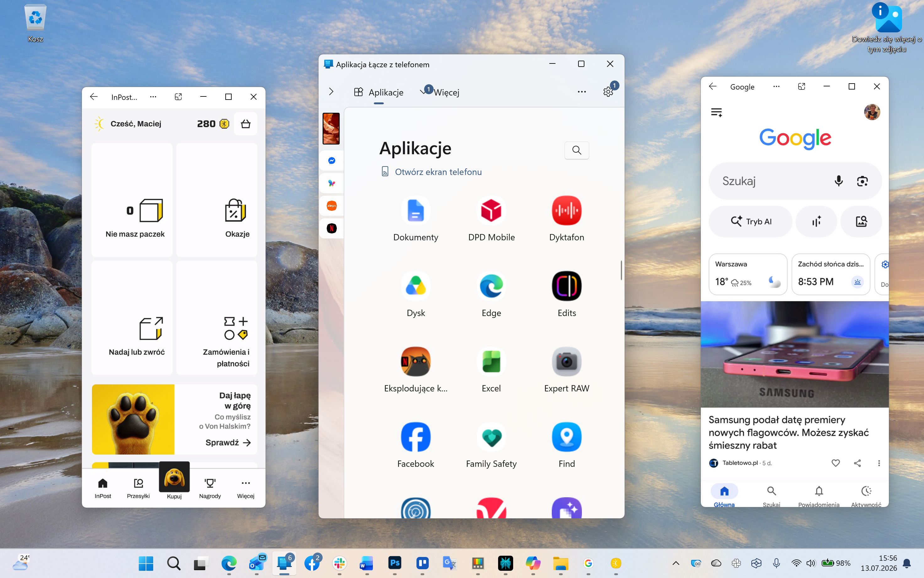
Task: Open the Photoshop taskbar icon
Action: tap(395, 563)
